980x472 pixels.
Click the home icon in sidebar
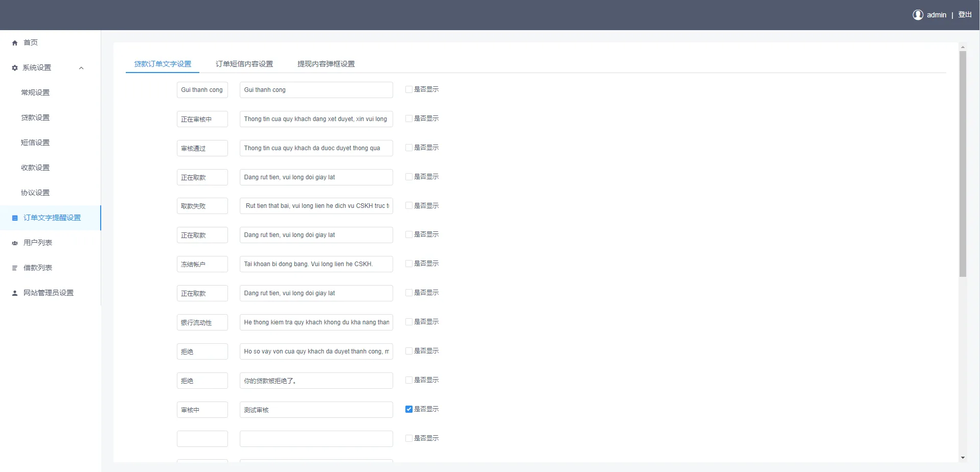click(x=15, y=43)
